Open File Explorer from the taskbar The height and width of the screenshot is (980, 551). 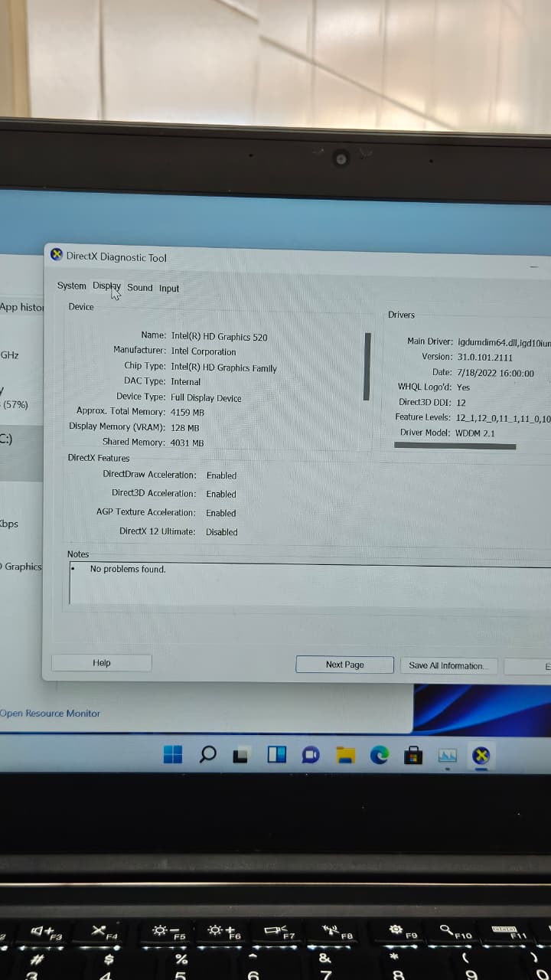tap(346, 756)
